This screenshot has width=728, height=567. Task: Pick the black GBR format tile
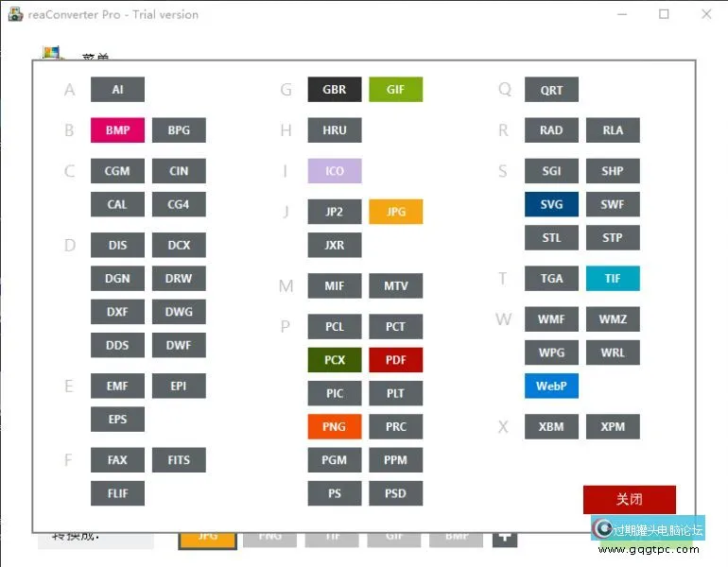click(334, 90)
